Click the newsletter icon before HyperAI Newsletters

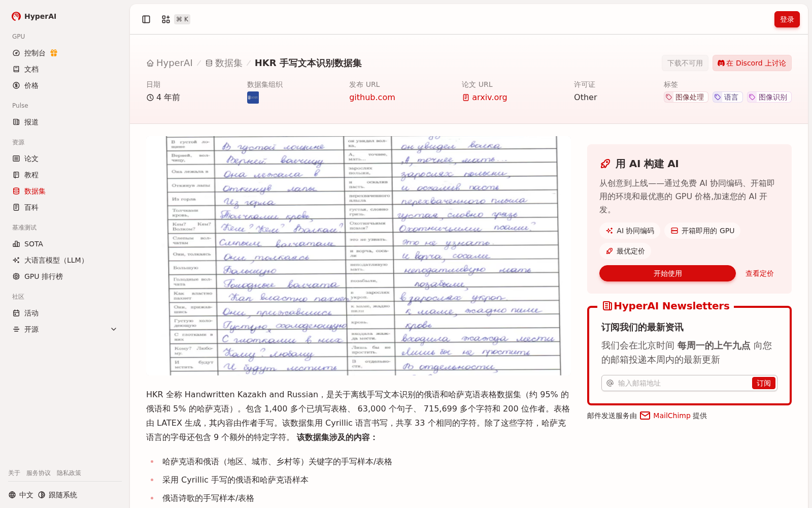click(x=607, y=306)
